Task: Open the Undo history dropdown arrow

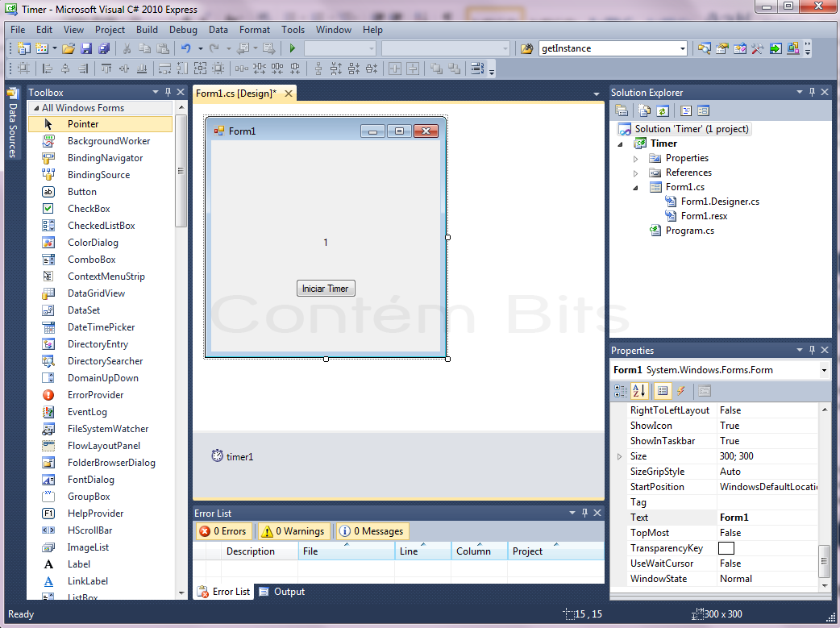Action: 201,48
